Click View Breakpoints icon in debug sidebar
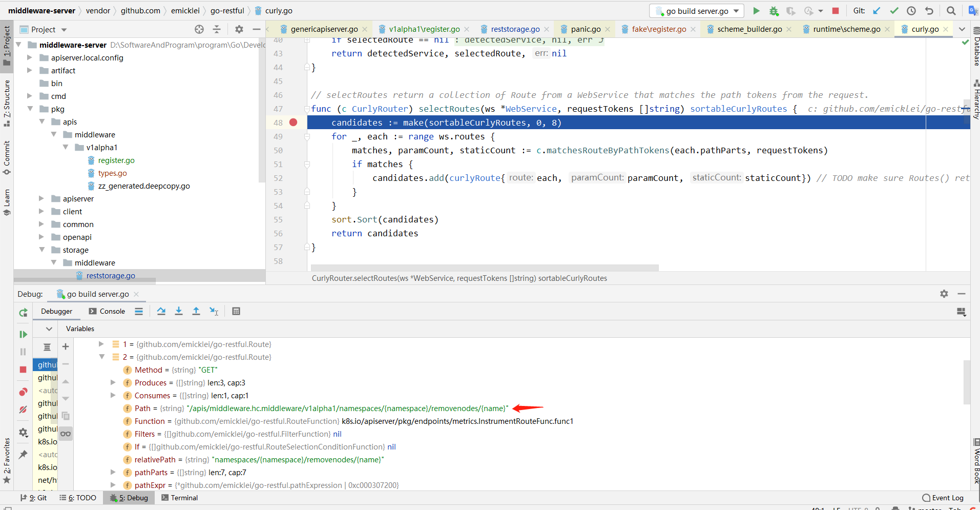Image resolution: width=980 pixels, height=510 pixels. (23, 392)
